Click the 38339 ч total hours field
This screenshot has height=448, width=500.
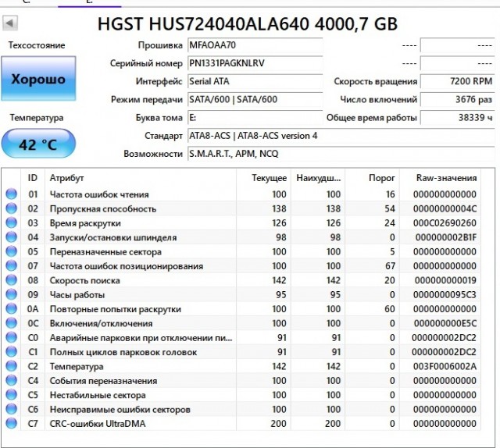[458, 118]
